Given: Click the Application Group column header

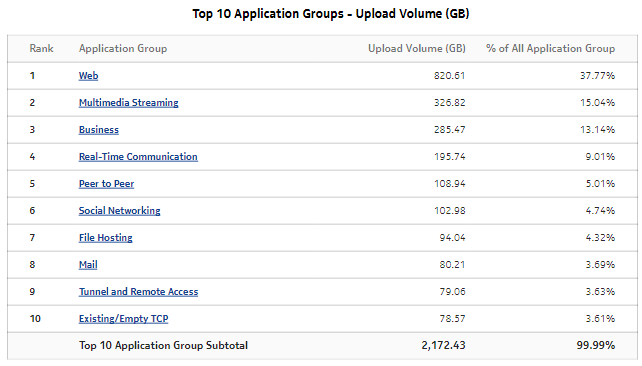Looking at the screenshot, I should (x=123, y=49).
